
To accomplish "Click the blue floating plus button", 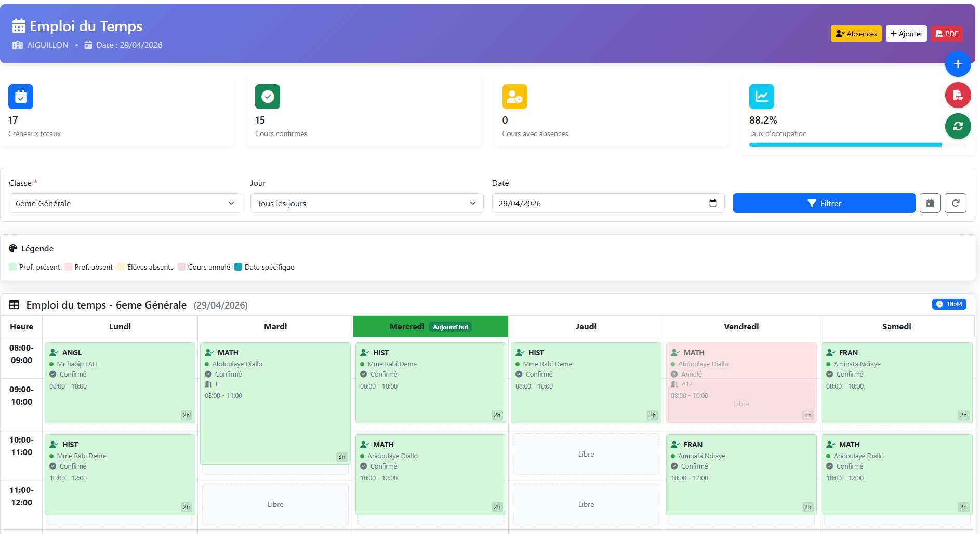I will pos(958,64).
